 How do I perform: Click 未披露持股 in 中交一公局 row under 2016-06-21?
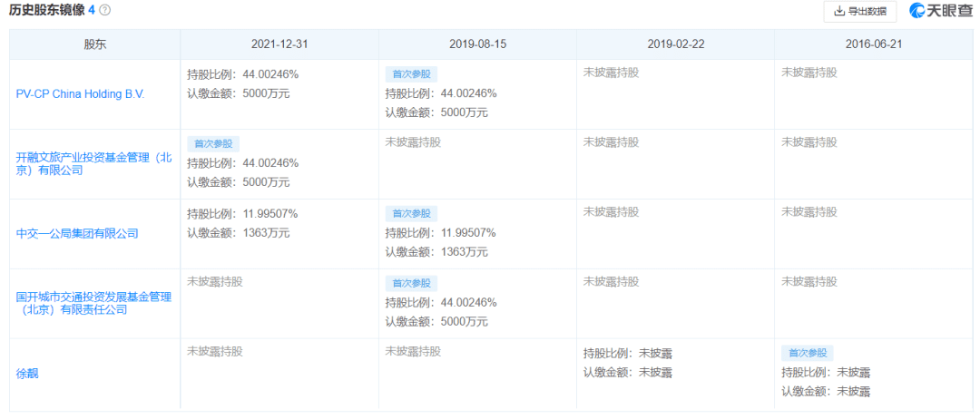tap(808, 211)
